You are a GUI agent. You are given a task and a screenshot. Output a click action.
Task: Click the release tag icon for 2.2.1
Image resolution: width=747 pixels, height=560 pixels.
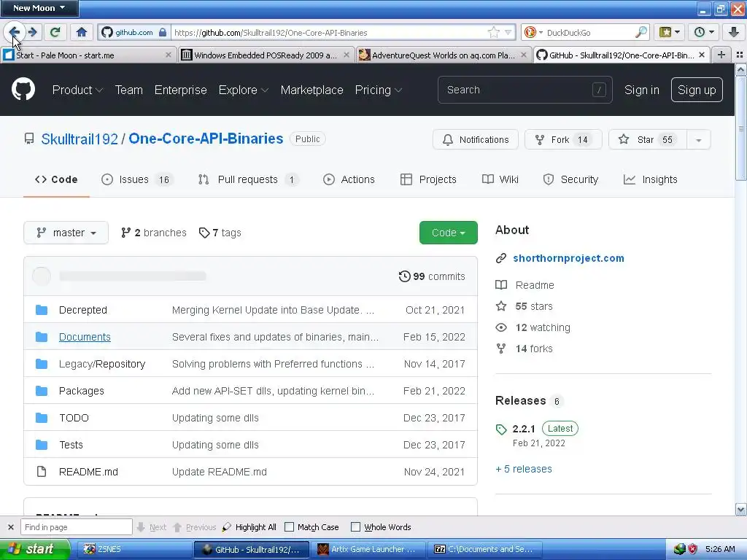501,429
